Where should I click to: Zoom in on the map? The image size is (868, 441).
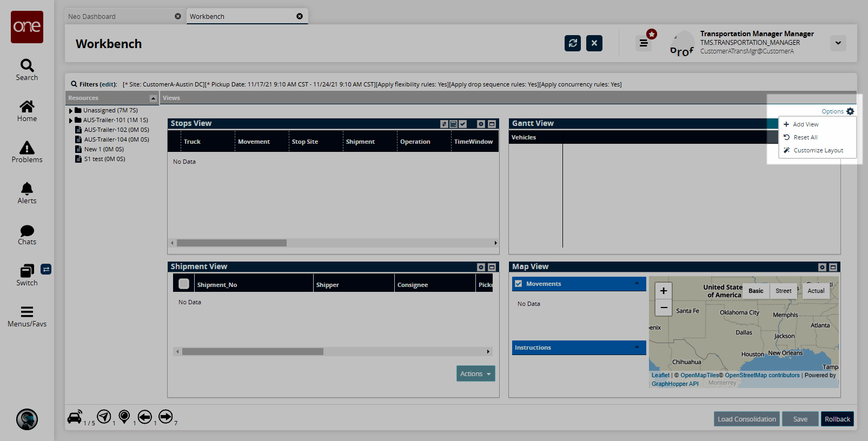pyautogui.click(x=664, y=291)
